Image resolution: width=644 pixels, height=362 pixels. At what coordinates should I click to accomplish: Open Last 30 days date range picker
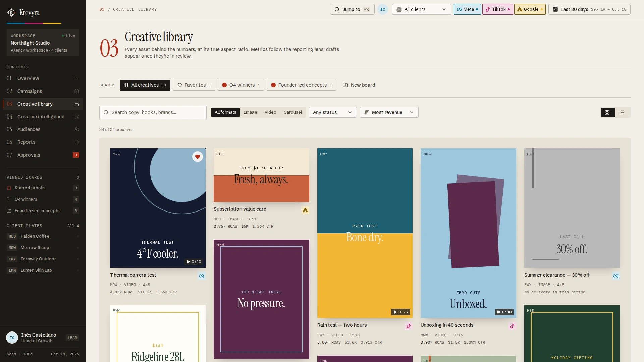[x=589, y=9]
